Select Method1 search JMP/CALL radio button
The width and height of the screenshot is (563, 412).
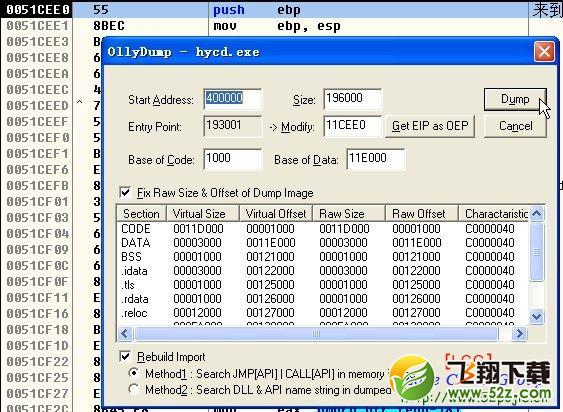134,373
